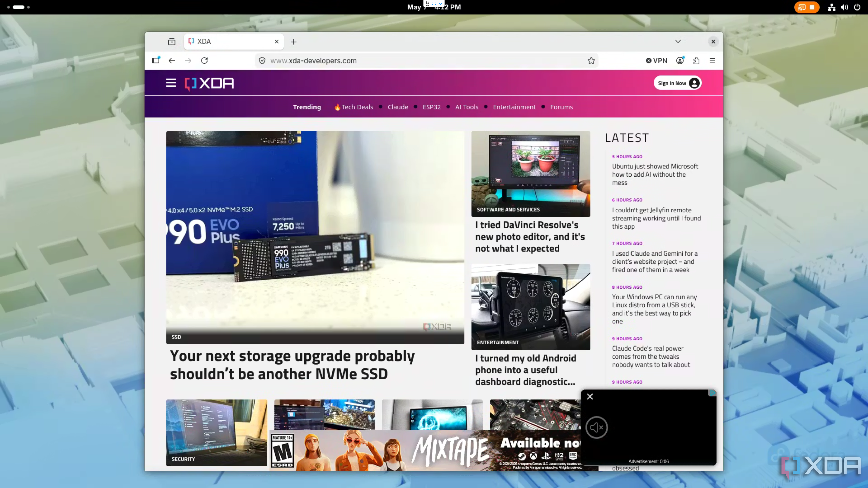Open ESP32 in trending bar
The width and height of the screenshot is (868, 488).
[x=432, y=107]
